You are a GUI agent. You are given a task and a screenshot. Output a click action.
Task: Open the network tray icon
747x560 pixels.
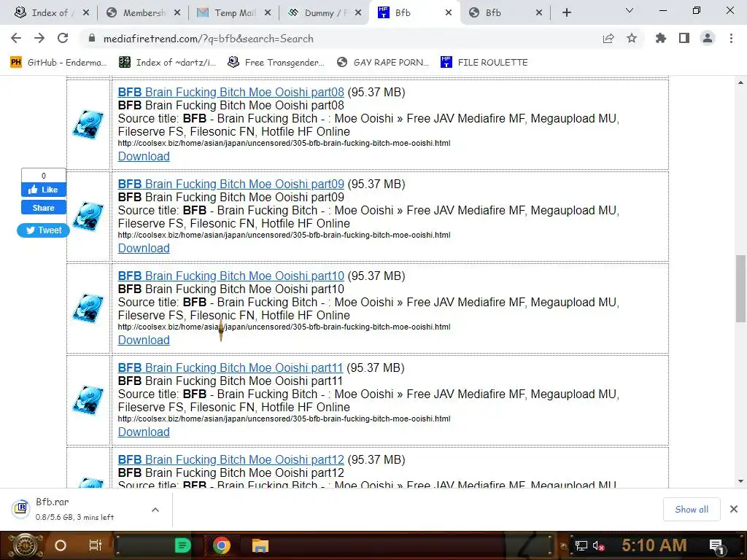click(x=581, y=545)
